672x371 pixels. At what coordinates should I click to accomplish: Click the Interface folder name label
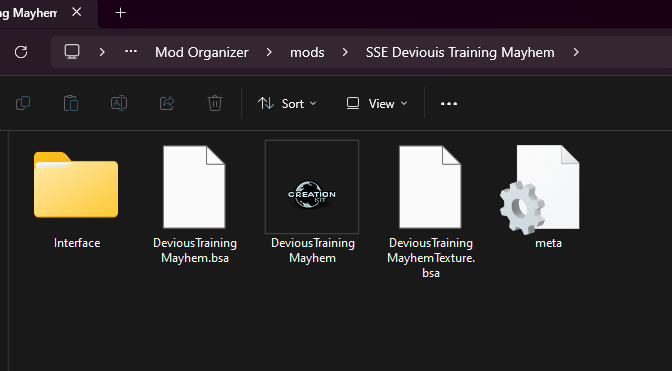click(x=77, y=243)
